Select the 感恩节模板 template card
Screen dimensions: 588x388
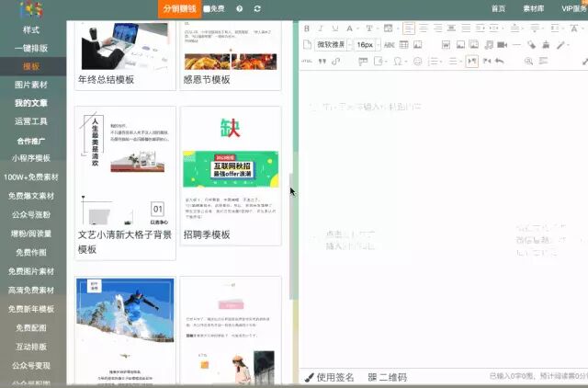point(231,55)
